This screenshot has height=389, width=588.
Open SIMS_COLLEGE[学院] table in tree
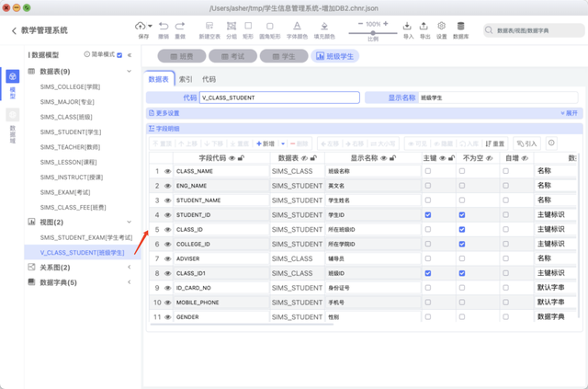click(x=70, y=86)
